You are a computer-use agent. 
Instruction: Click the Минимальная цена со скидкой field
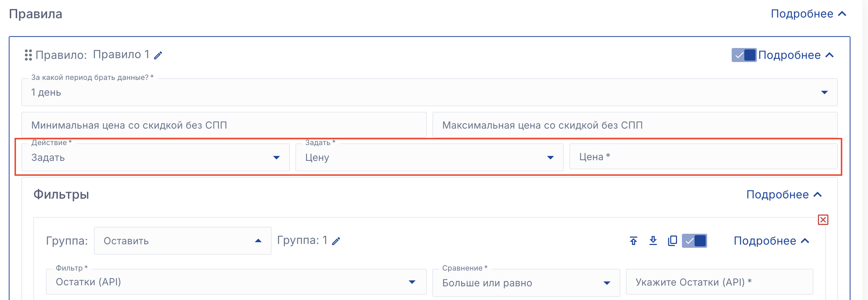pos(224,125)
